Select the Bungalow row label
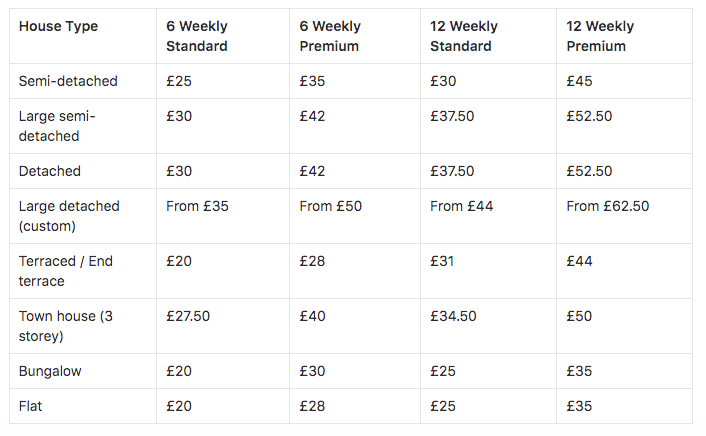 point(50,371)
